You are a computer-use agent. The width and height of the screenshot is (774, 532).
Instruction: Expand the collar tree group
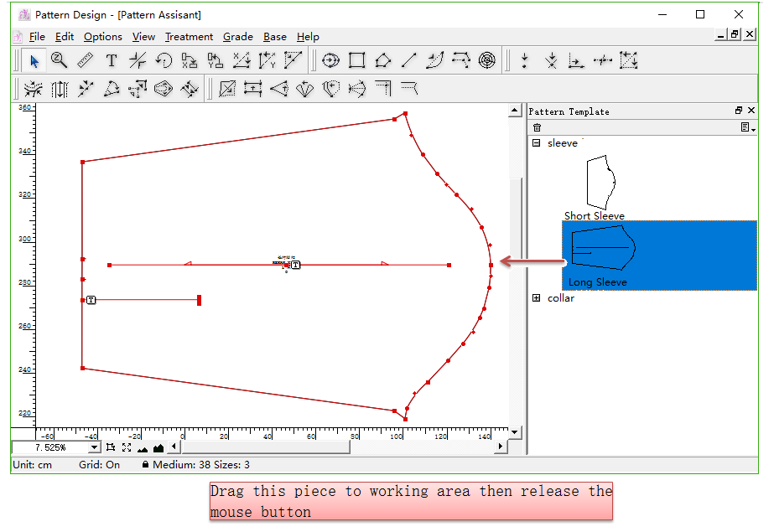(537, 298)
